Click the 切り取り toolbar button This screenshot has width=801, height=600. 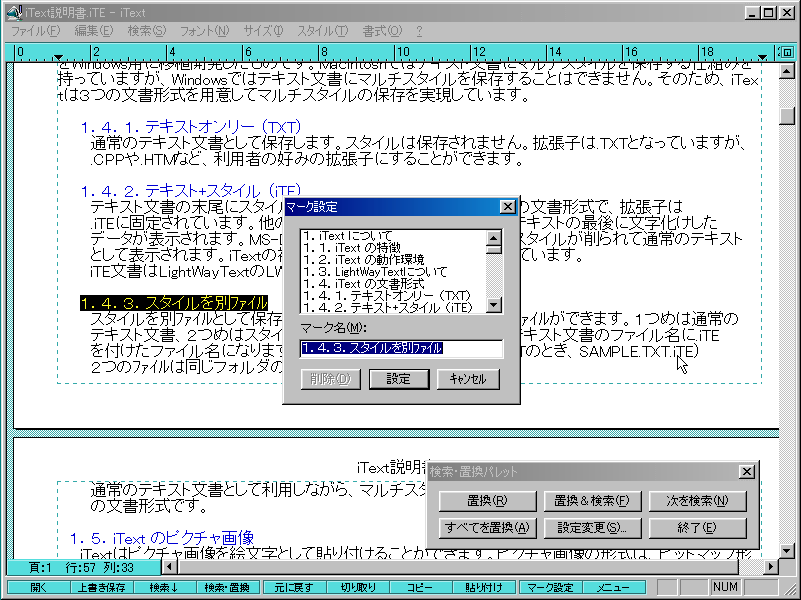point(358,587)
